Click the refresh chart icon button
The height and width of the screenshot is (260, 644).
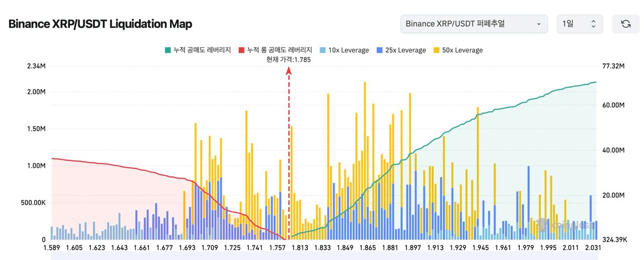[625, 24]
